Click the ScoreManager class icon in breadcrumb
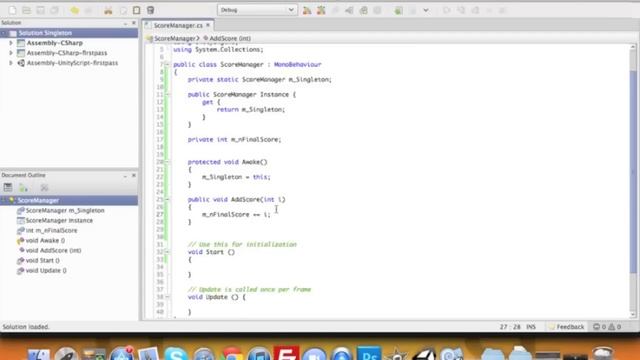The height and width of the screenshot is (360, 640). [x=149, y=38]
